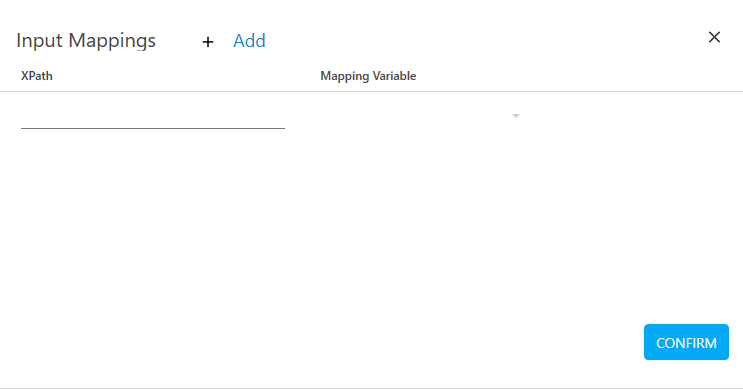Image resolution: width=743 pixels, height=389 pixels.
Task: Select the Input Mappings title text
Action: (x=86, y=41)
